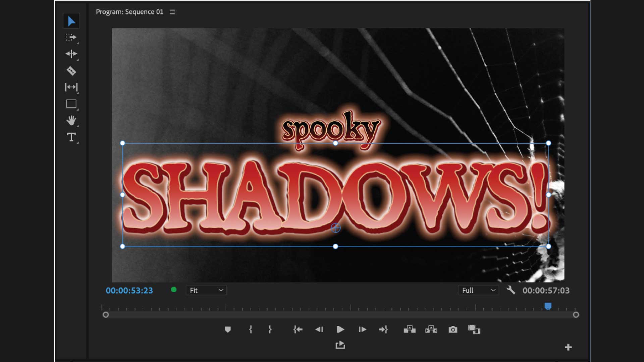Click the current timecode 00:00:53:23 field

pyautogui.click(x=129, y=291)
